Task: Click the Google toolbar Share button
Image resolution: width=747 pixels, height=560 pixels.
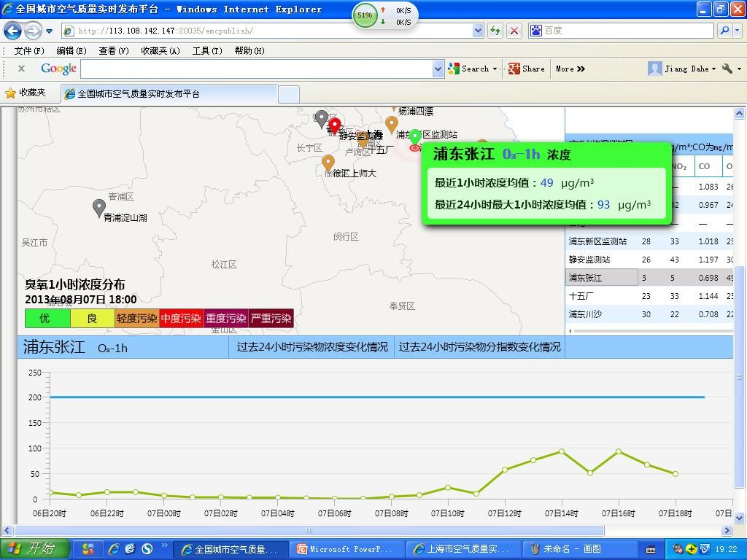Action: coord(527,69)
